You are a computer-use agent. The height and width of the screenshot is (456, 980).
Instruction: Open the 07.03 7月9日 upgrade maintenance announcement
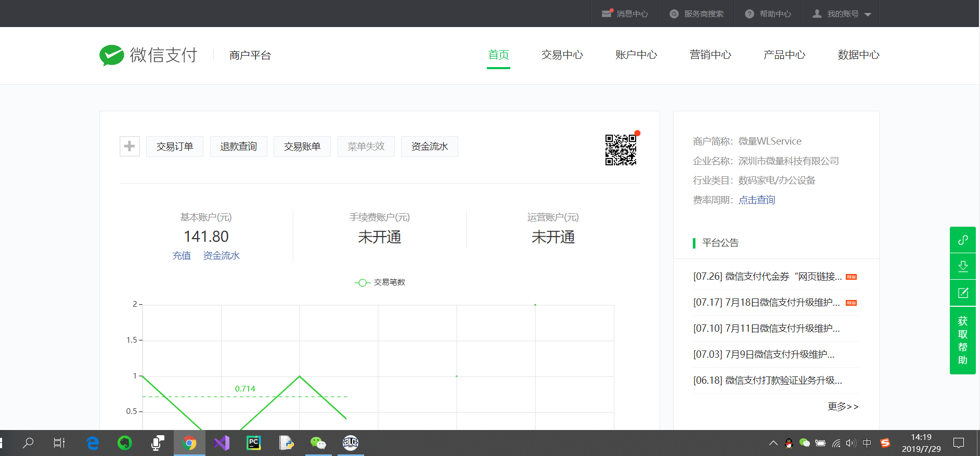(x=764, y=355)
